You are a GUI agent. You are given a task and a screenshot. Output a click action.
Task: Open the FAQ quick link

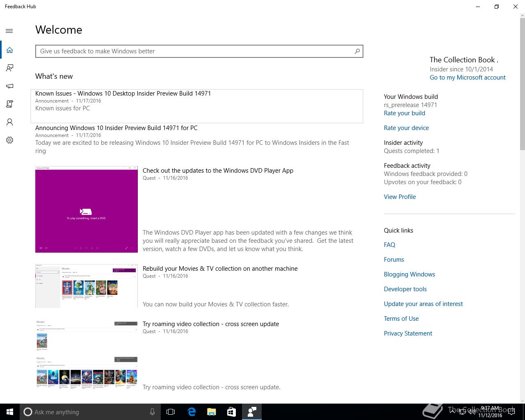[x=390, y=245]
